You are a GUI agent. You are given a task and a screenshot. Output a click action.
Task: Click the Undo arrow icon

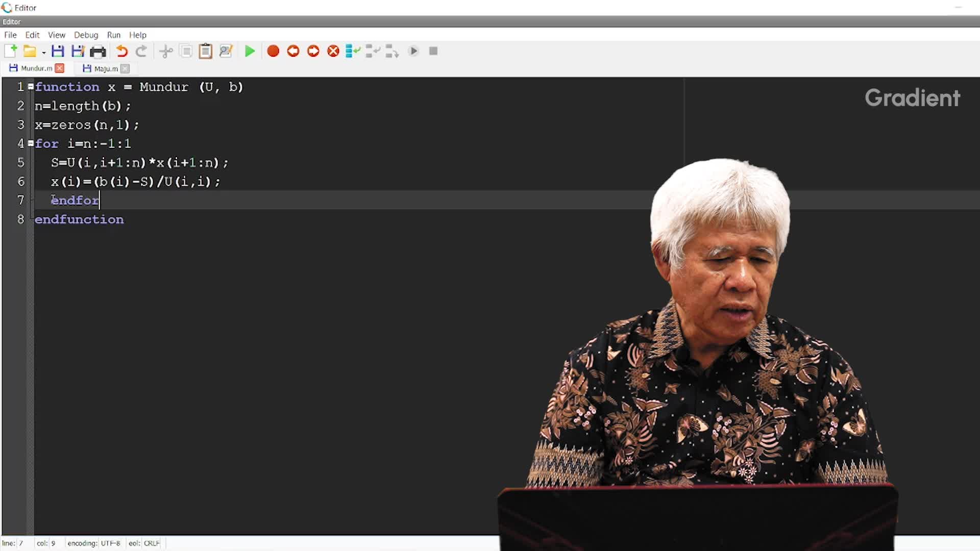121,51
